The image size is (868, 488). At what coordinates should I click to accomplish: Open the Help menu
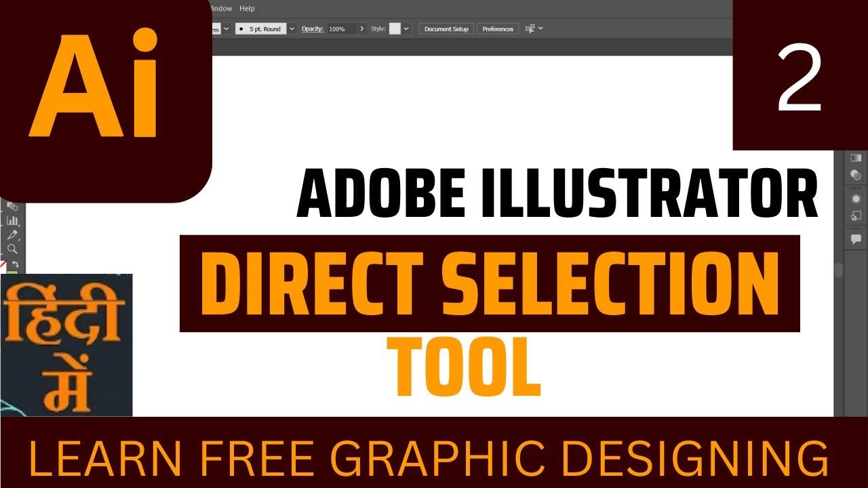248,8
